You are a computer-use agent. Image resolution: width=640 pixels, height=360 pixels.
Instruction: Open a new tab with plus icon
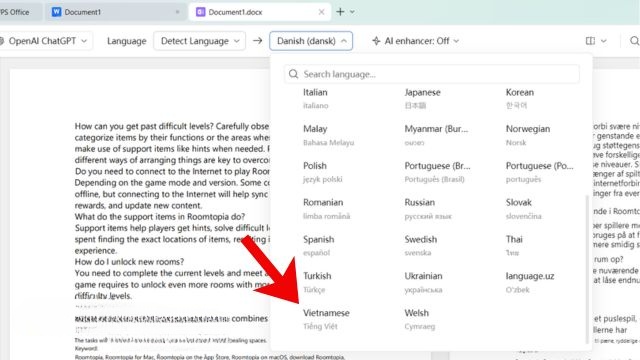(340, 12)
